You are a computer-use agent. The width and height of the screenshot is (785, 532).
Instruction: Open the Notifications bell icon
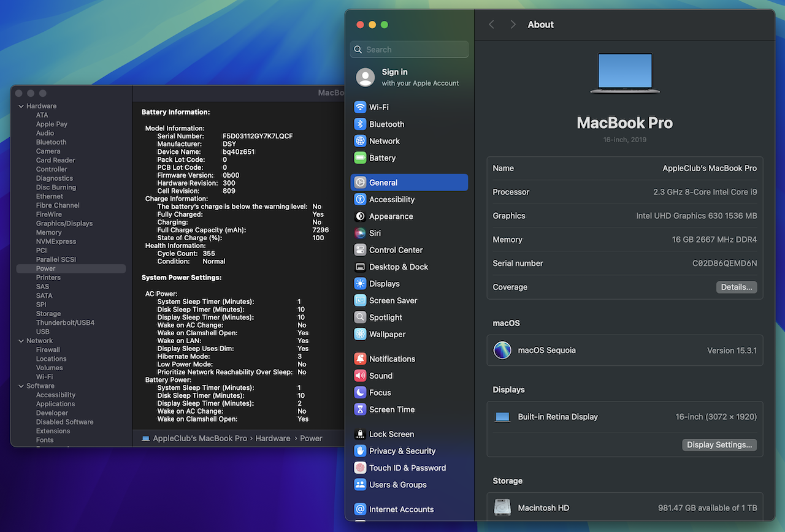tap(360, 359)
